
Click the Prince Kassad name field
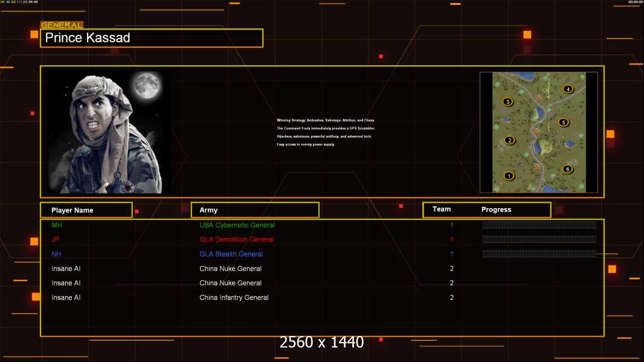tap(152, 38)
